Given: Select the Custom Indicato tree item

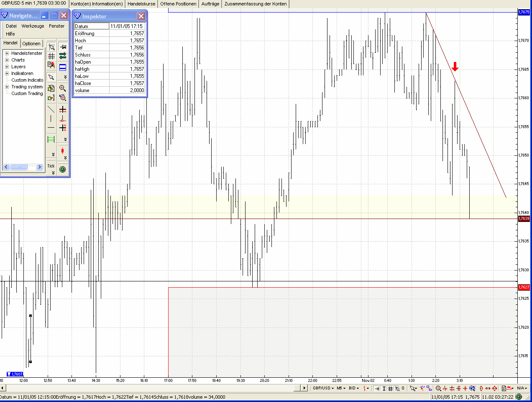Looking at the screenshot, I should (x=27, y=80).
